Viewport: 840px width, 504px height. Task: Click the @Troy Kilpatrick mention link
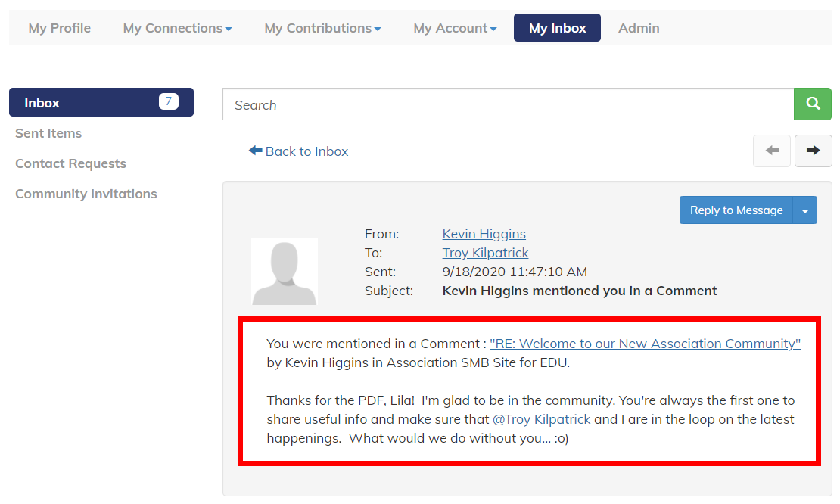pyautogui.click(x=541, y=419)
